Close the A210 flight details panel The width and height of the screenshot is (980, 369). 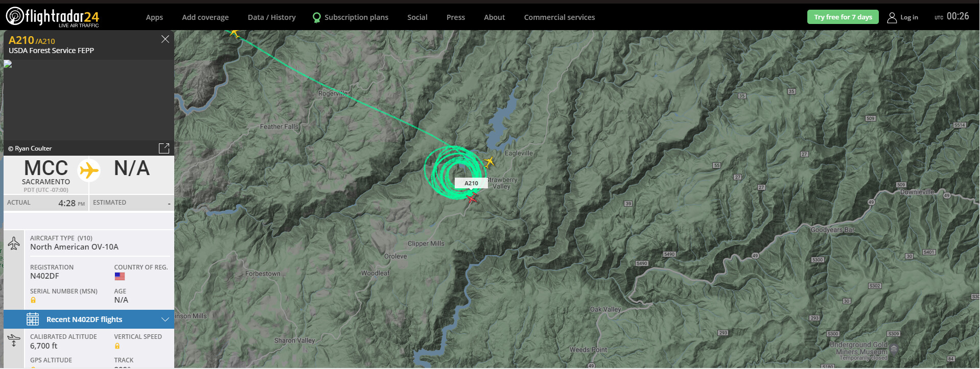point(165,39)
